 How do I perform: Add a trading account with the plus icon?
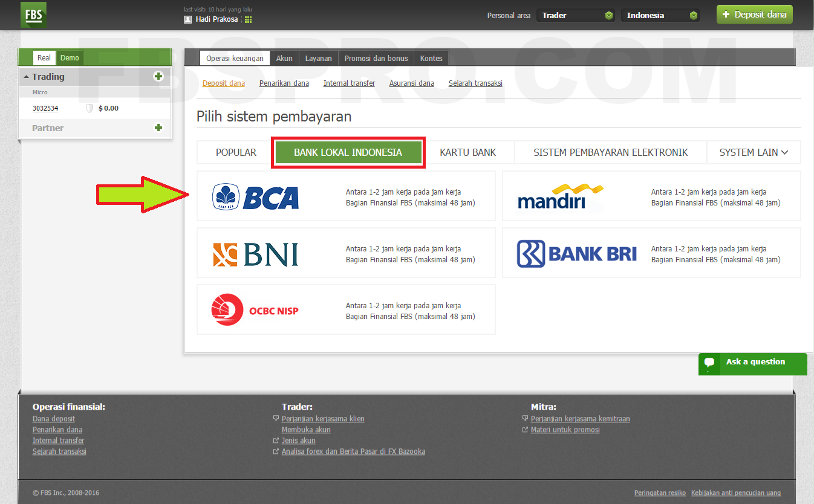158,76
